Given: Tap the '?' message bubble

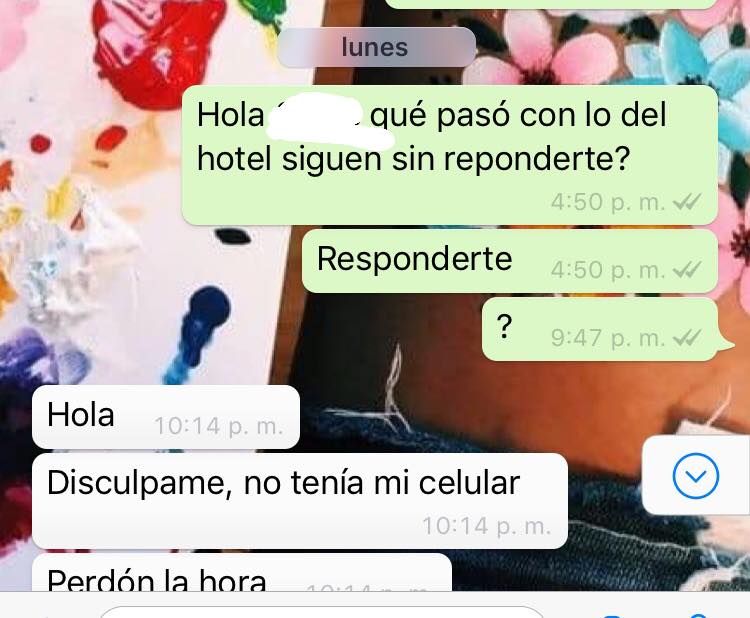Looking at the screenshot, I should point(602,329).
